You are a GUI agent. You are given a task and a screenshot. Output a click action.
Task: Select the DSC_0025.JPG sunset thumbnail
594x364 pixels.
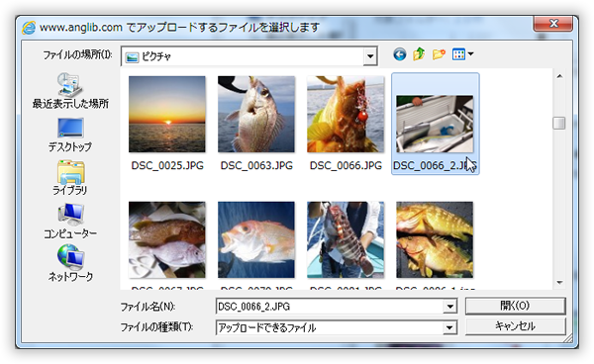tap(167, 115)
